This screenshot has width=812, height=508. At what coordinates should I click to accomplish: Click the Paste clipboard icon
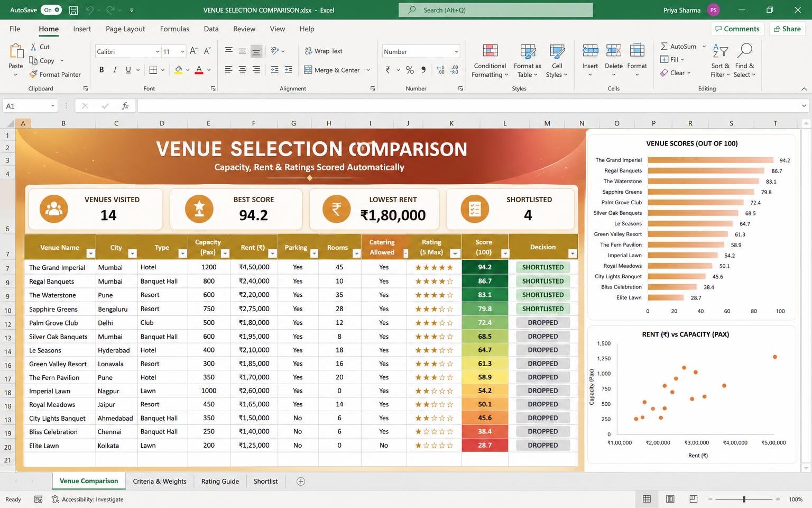[x=16, y=51]
